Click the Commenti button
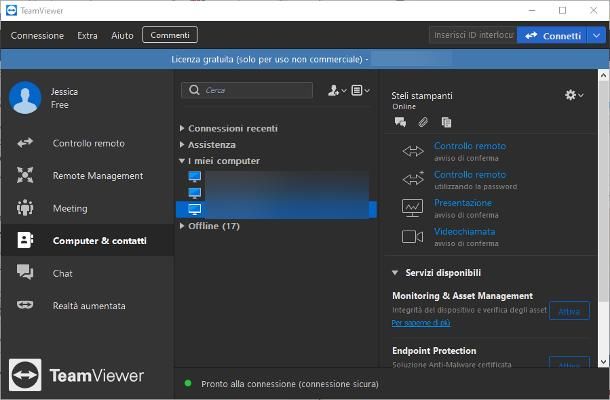The image size is (610, 400). point(170,35)
